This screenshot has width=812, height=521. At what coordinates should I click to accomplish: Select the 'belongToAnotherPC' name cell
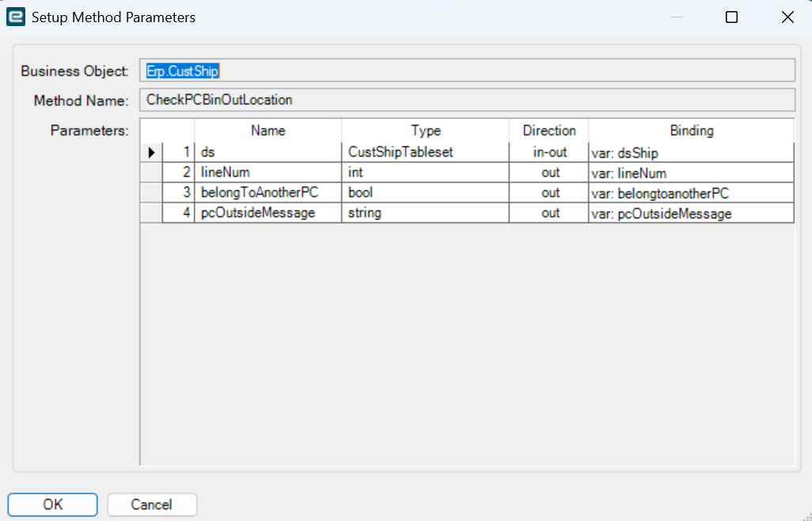(268, 192)
